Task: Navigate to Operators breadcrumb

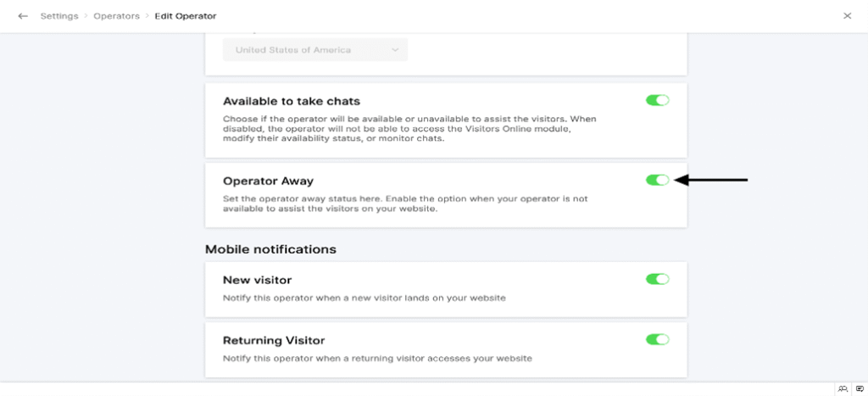Action: [x=117, y=16]
